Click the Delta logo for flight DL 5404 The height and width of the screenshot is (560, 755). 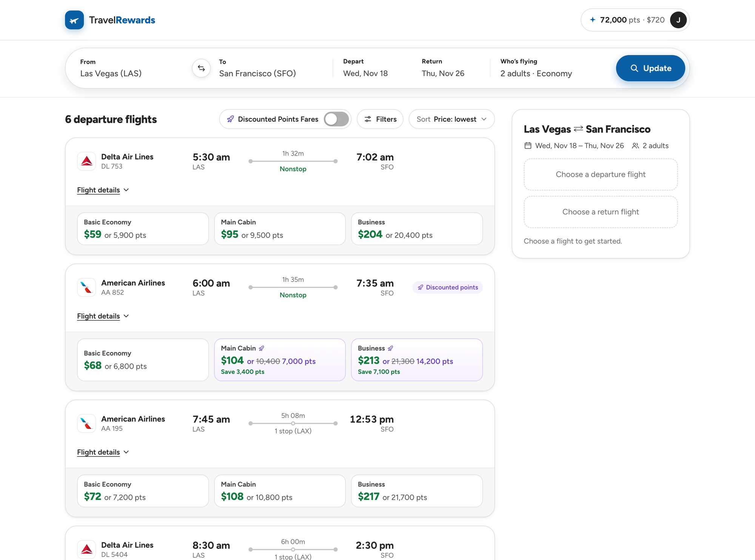(86, 549)
